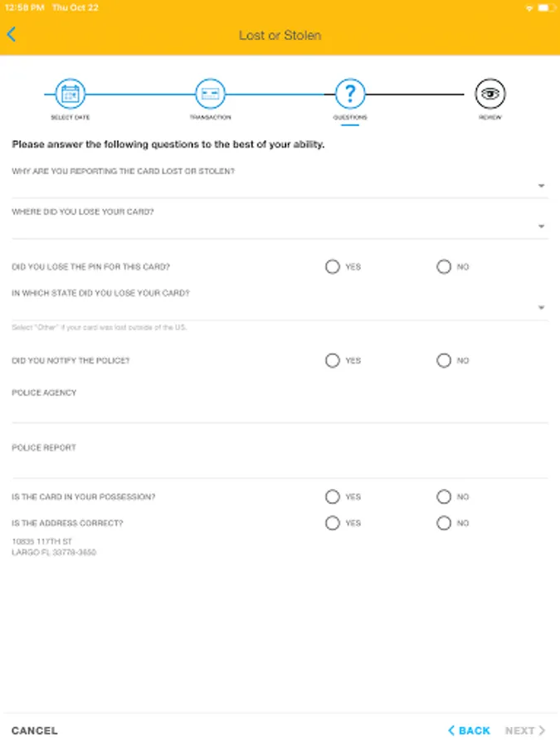Choose Yes for card in your possession

[x=333, y=497]
